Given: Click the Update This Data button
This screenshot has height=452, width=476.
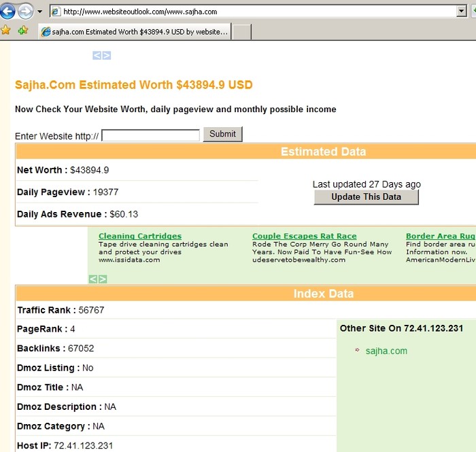Looking at the screenshot, I should pyautogui.click(x=366, y=197).
